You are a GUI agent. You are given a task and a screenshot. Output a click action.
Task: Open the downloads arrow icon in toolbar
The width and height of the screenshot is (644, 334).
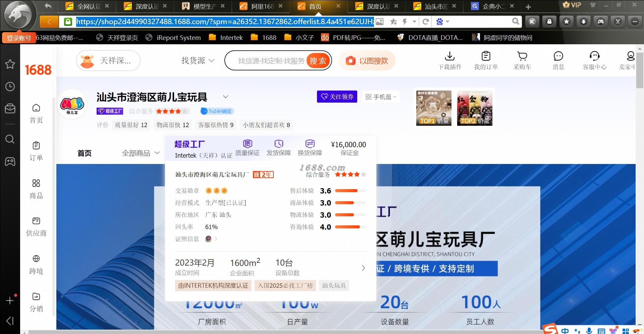[x=584, y=22]
